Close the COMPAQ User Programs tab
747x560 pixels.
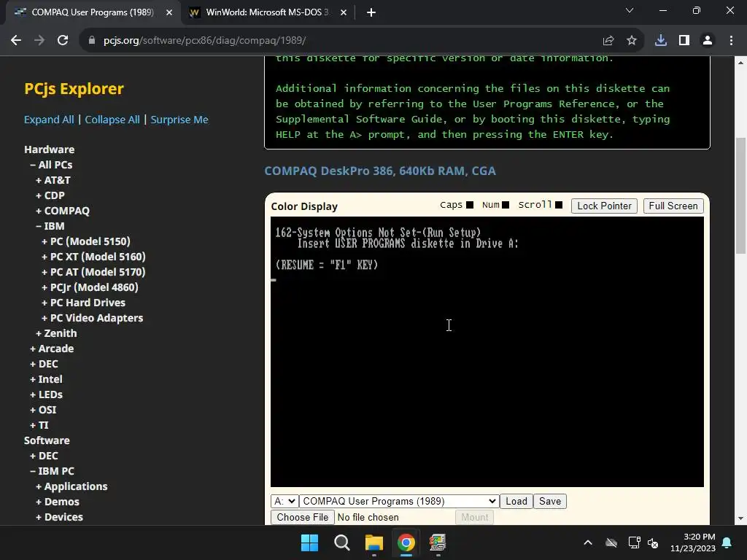coord(169,12)
